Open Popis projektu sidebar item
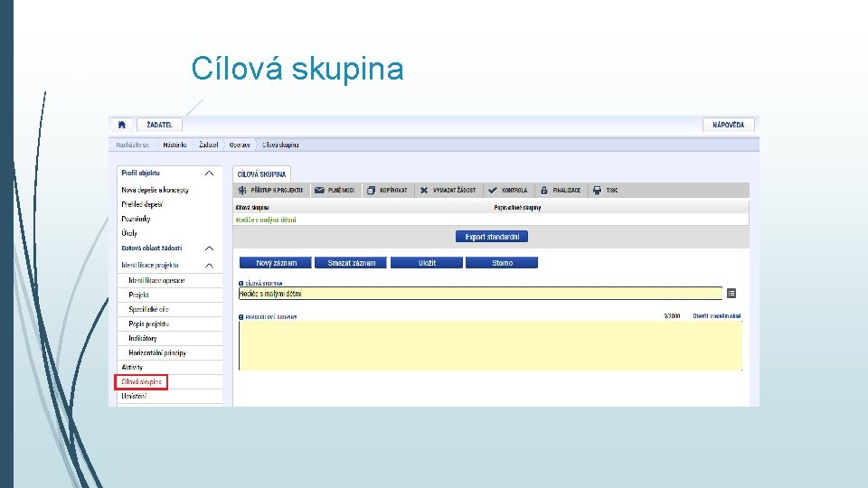868x488 pixels. coord(149,324)
